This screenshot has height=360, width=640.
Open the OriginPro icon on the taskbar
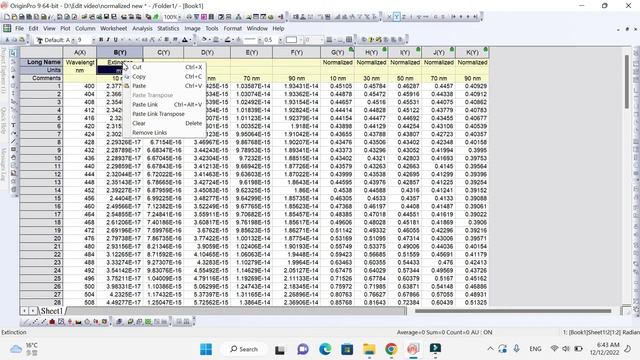(413, 349)
